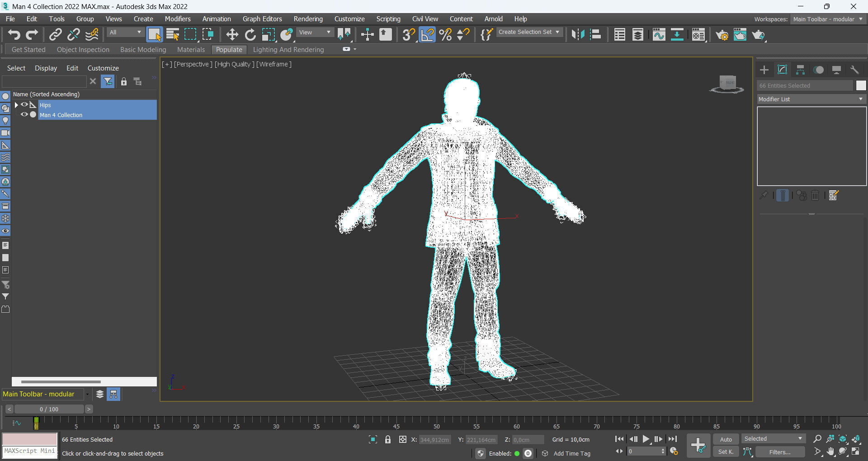Open the Create command panel tab
This screenshot has width=868, height=461.
764,70
